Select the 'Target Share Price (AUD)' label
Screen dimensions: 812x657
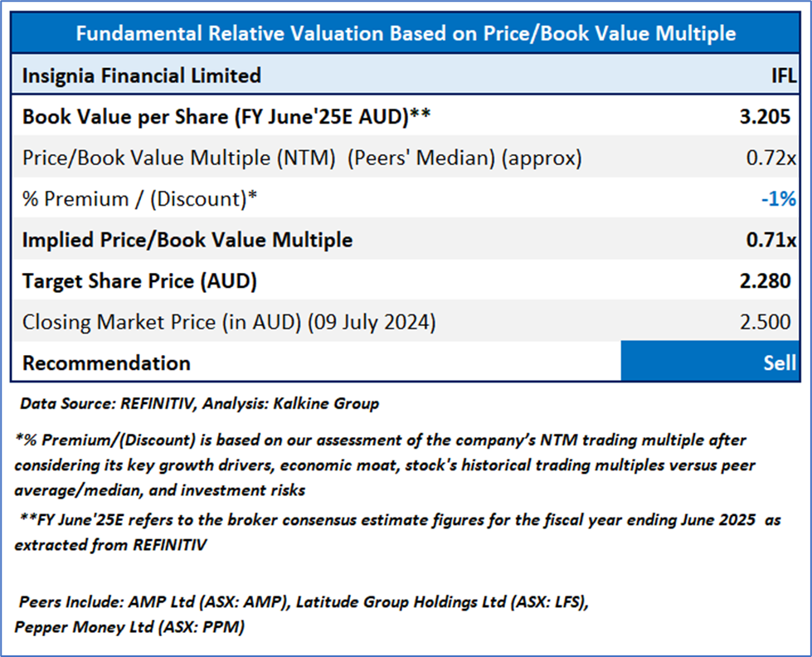tap(140, 281)
